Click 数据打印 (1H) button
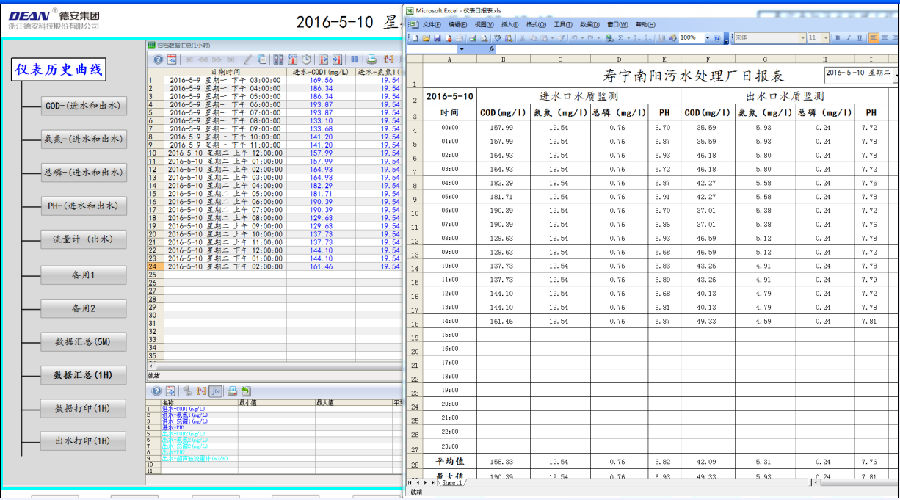Viewport: 900px width, 500px height. [x=83, y=408]
